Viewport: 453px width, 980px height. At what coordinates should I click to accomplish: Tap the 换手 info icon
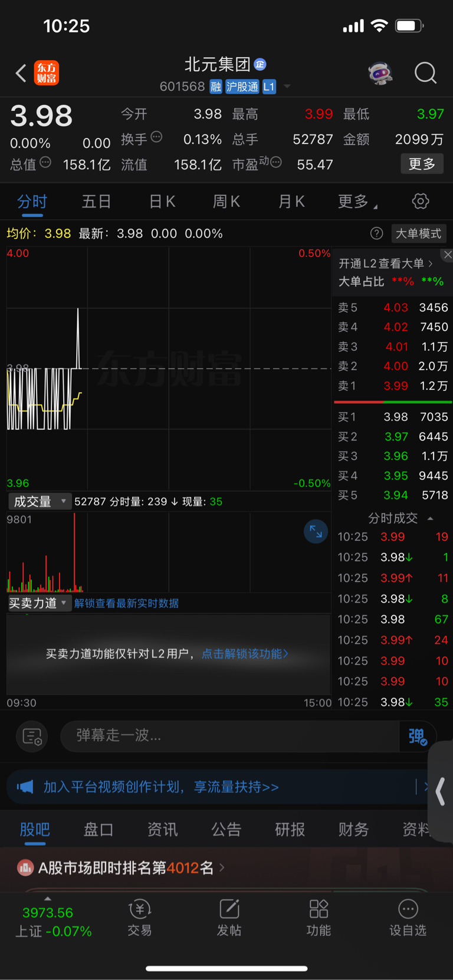(x=156, y=137)
